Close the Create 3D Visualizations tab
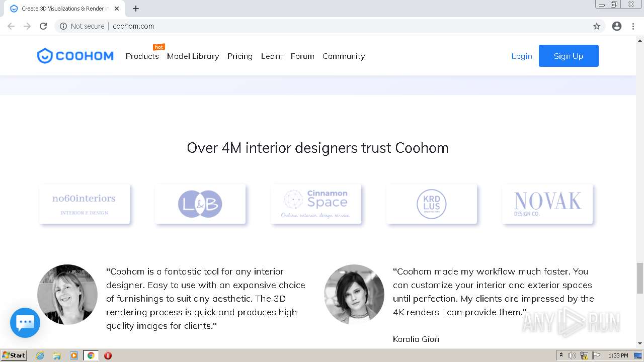 [x=117, y=9]
